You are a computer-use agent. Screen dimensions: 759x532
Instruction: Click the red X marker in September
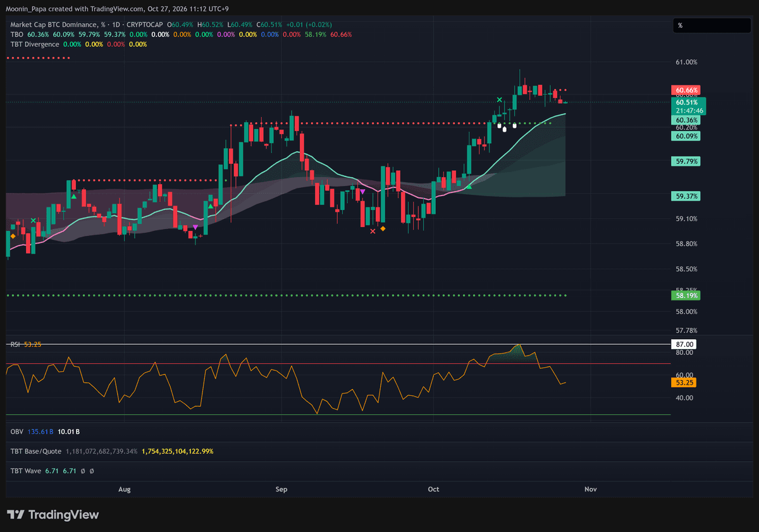point(373,231)
